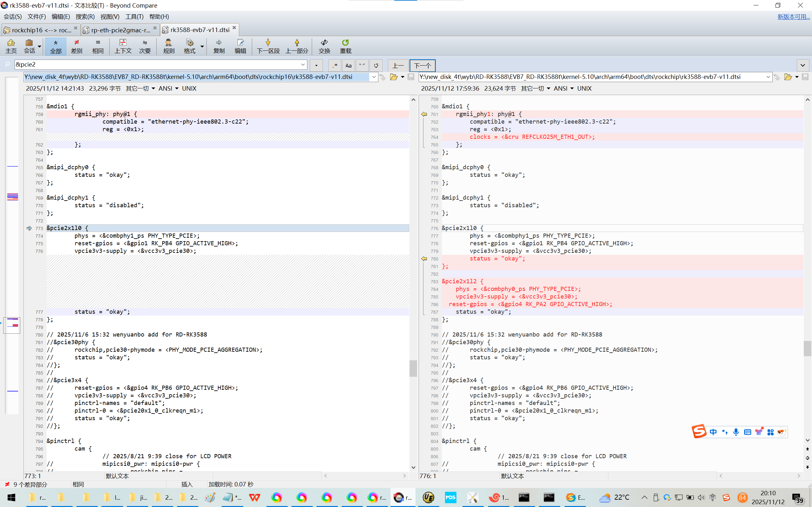Click 下一个 find next button
The height and width of the screenshot is (507, 812).
422,65
